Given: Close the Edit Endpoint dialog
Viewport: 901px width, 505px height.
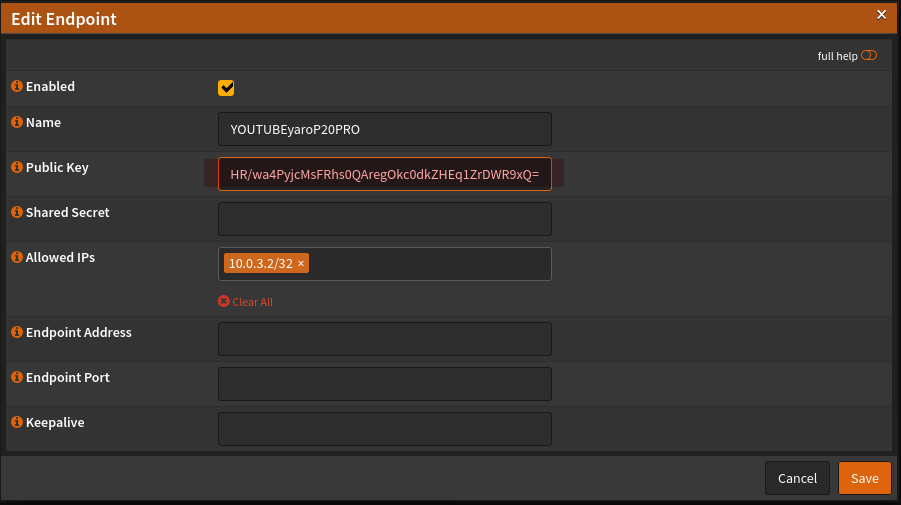Looking at the screenshot, I should point(881,15).
